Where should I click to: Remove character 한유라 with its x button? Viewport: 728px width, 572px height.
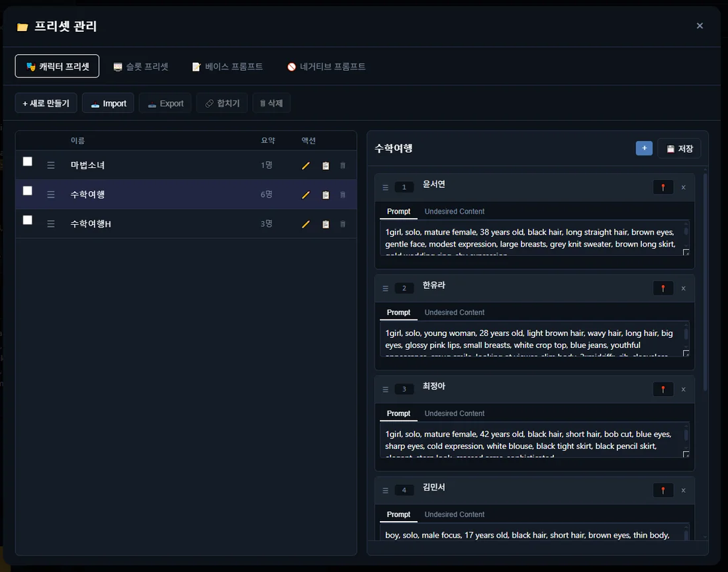click(x=684, y=288)
